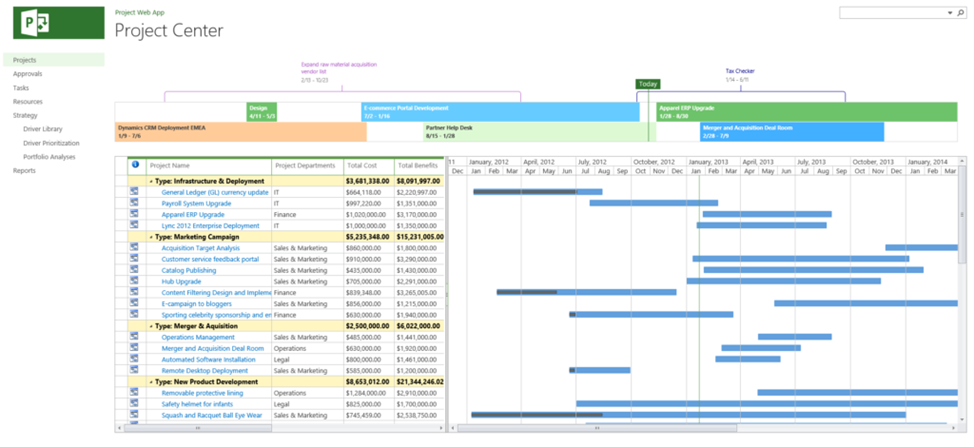Click the project icon for Content Filtering Design
Screen dimensions: 974x447
pos(134,292)
